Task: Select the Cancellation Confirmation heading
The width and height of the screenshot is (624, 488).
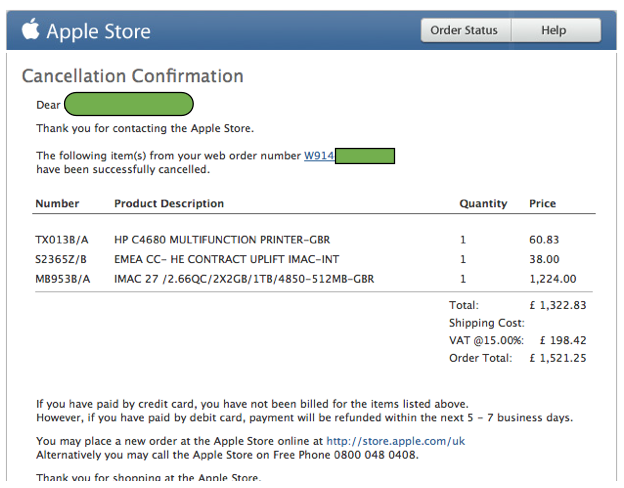Action: (x=133, y=76)
